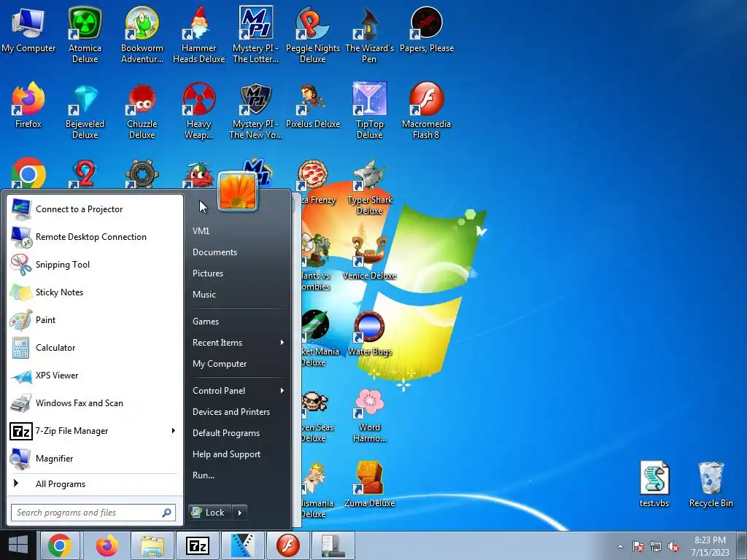Screen dimensions: 747x560
Task: Open the Recycle Bin
Action: [711, 484]
